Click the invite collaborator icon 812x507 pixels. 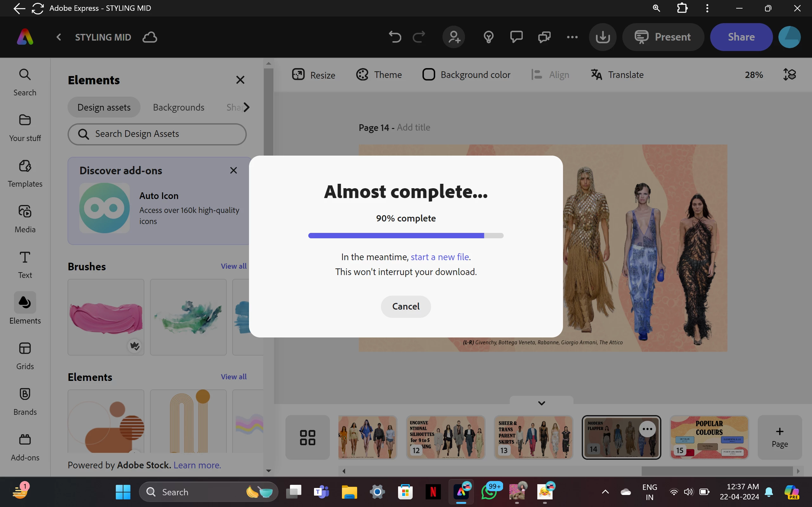pos(454,37)
